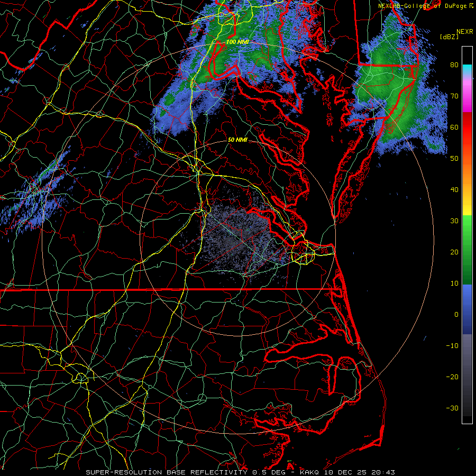Click the 40 value on dBZ scale
The width and height of the screenshot is (476, 476).
click(454, 190)
